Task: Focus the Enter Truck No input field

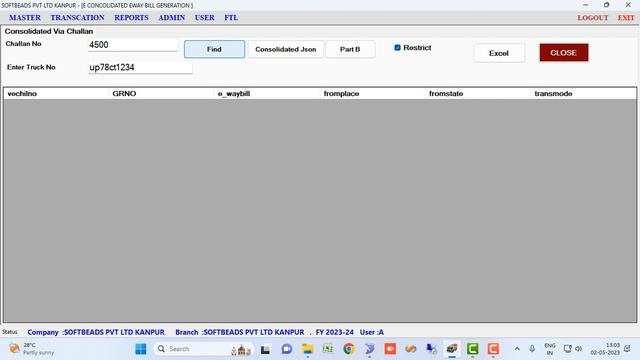Action: coord(140,67)
